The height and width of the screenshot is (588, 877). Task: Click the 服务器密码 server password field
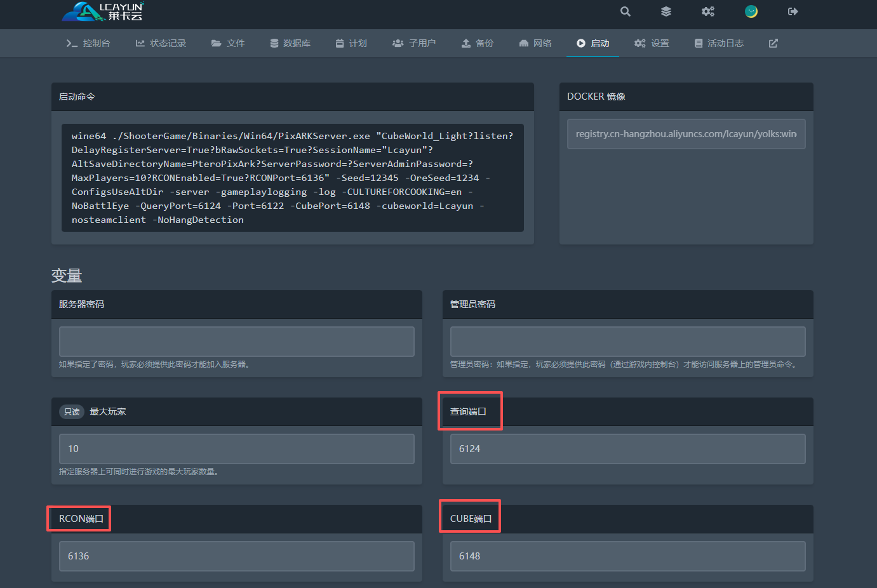(x=236, y=342)
